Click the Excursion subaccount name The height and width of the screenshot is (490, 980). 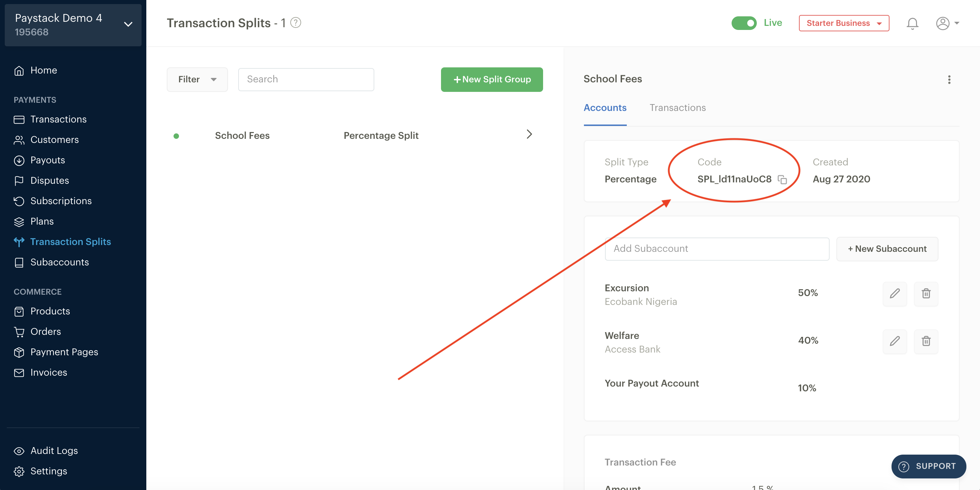coord(626,288)
